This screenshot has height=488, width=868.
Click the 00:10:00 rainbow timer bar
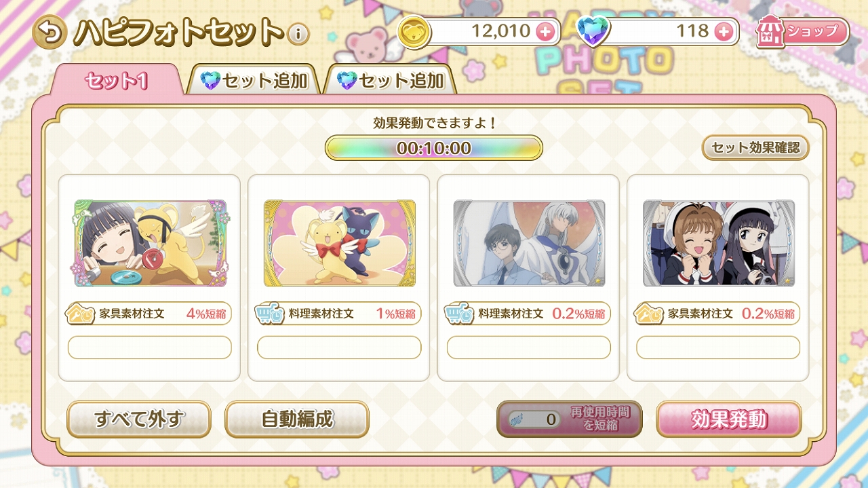[x=434, y=148]
